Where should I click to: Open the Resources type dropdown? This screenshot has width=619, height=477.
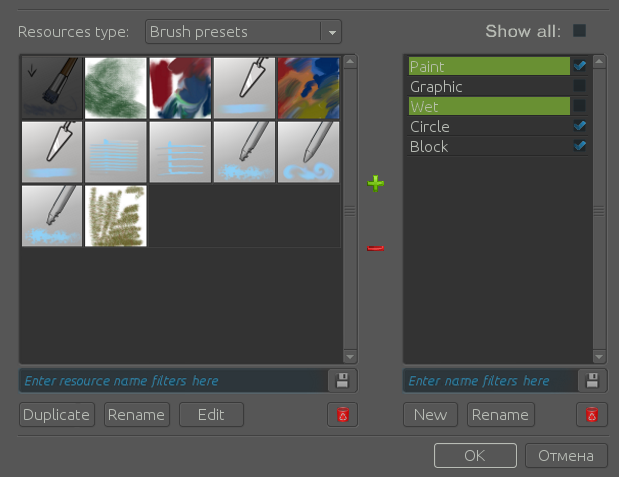pos(243,32)
